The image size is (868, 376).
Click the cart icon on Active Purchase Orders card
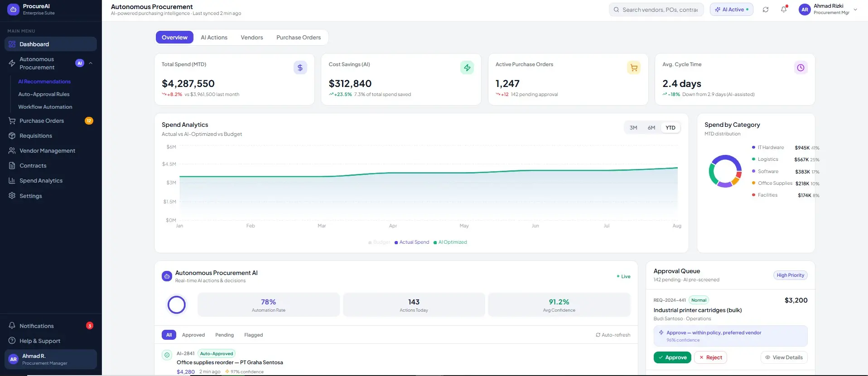point(634,67)
